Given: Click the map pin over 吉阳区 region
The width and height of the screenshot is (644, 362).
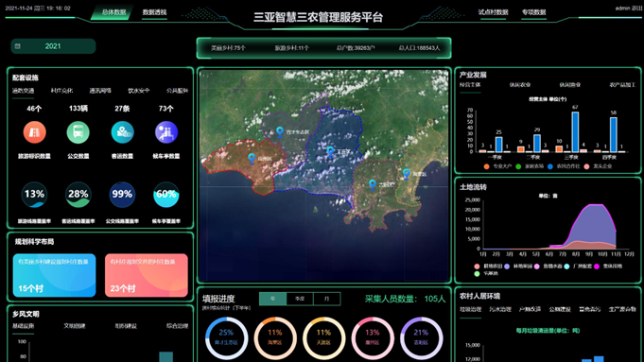Looking at the screenshot, I should coord(372,184).
